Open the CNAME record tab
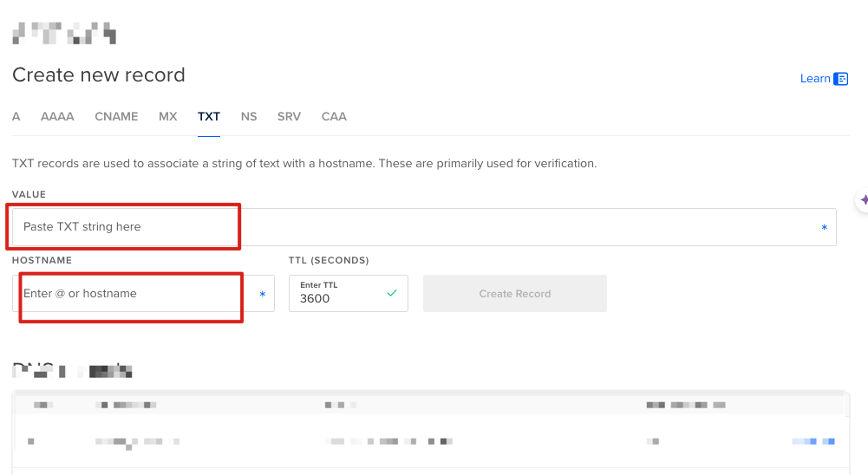The height and width of the screenshot is (475, 868). 116,116
